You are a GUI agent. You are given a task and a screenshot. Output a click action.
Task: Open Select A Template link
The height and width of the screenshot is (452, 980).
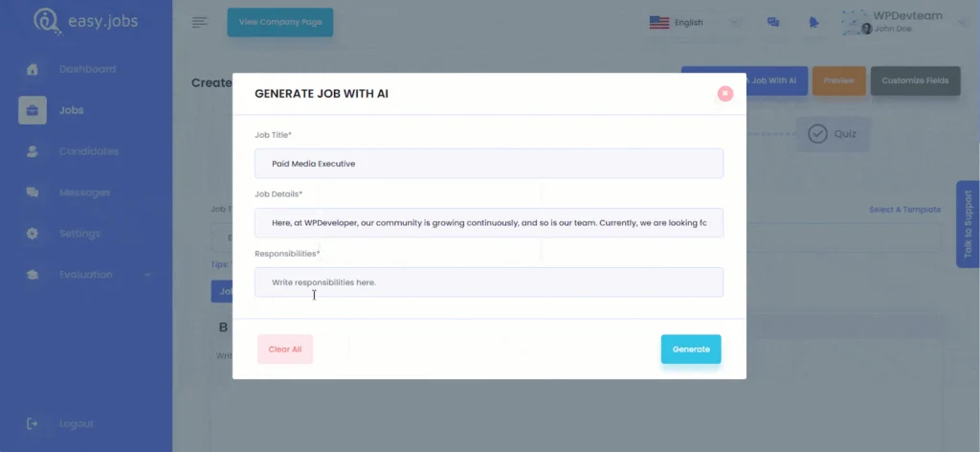pyautogui.click(x=904, y=210)
